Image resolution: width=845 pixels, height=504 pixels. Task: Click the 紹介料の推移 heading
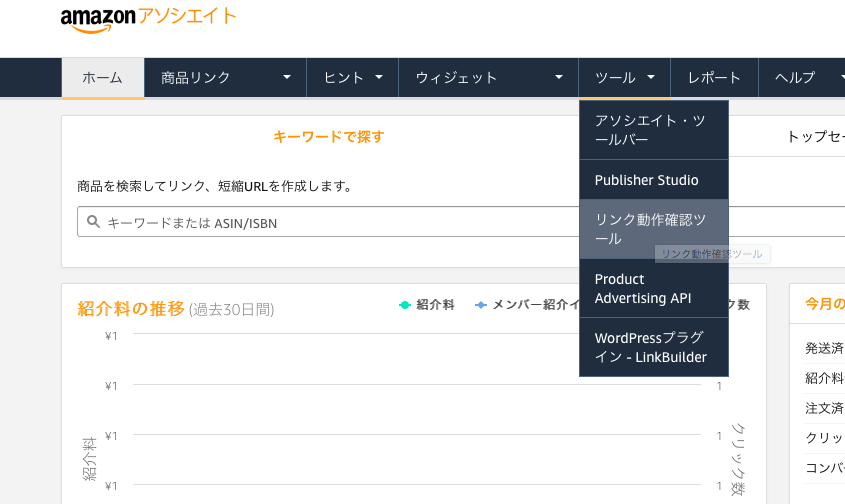pos(131,309)
